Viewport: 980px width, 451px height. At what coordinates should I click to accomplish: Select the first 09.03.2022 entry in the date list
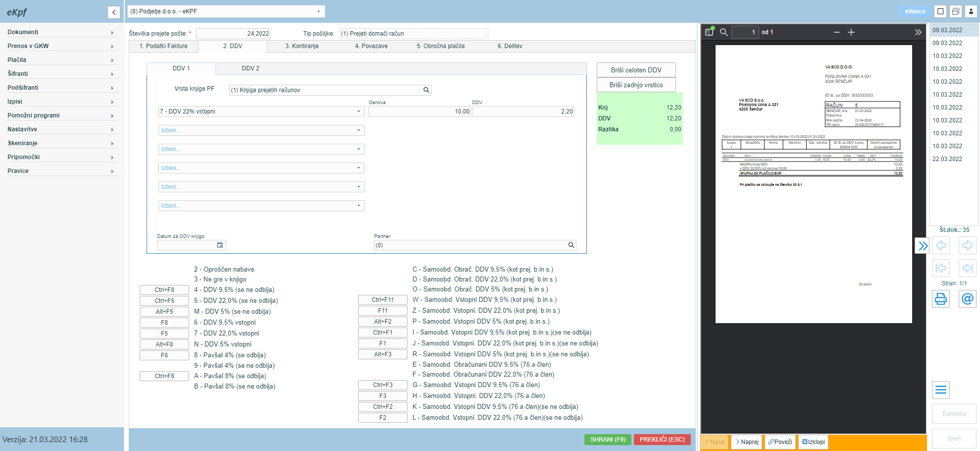954,30
